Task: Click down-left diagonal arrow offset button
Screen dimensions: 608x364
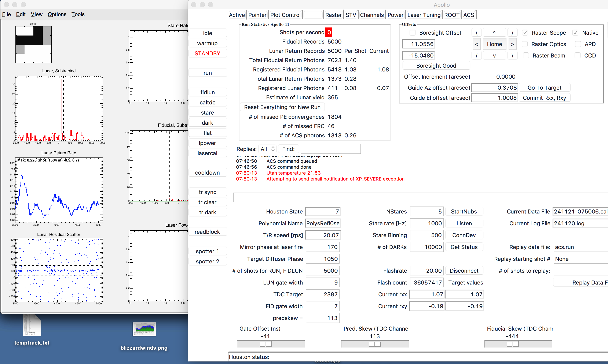Action: point(476,56)
